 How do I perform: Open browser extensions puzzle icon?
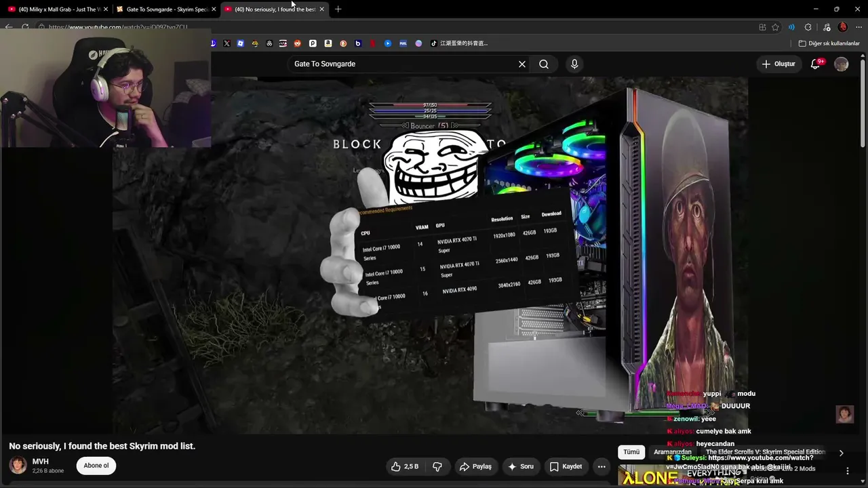[808, 27]
